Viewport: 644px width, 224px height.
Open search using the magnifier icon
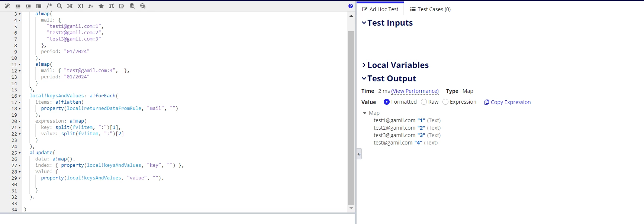59,6
